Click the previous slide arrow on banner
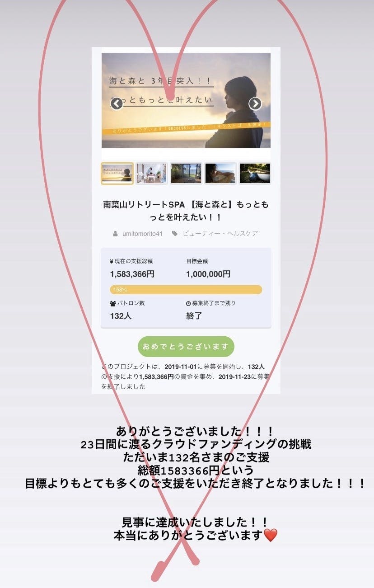The width and height of the screenshot is (374, 588). tap(117, 104)
